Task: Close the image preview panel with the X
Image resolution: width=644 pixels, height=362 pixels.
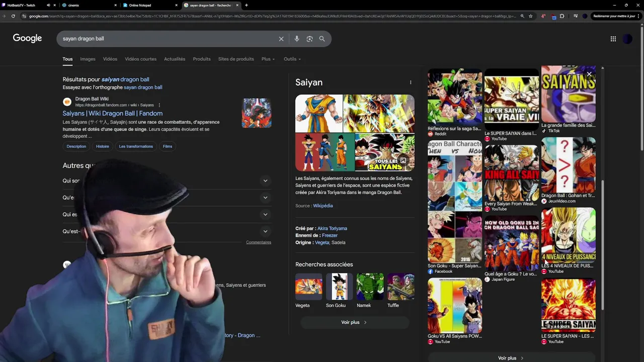Action: [x=589, y=74]
